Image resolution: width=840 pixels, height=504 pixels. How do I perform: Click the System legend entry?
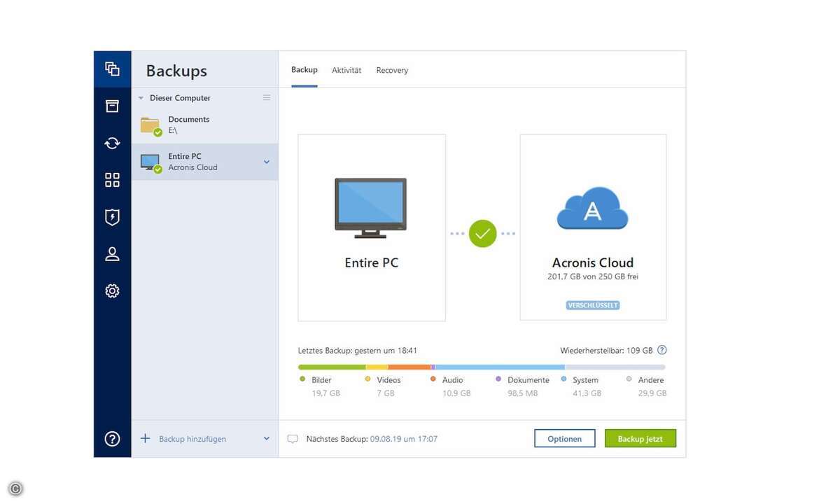pos(581,386)
